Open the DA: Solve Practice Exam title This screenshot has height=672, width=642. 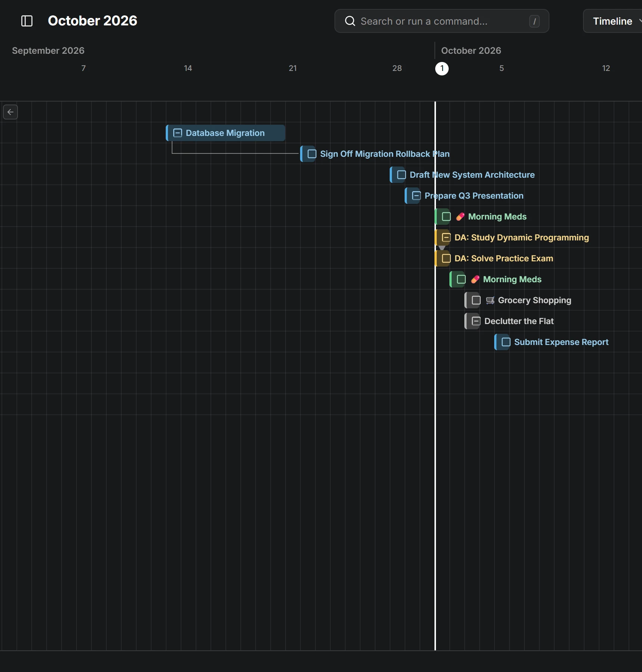click(504, 258)
